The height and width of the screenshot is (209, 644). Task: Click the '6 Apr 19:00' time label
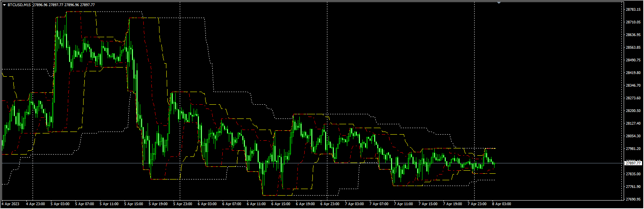pos(305,204)
